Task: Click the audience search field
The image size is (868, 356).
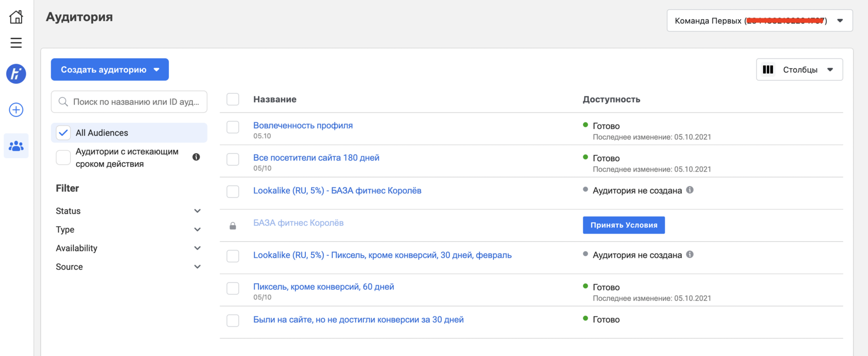Action: pos(134,102)
